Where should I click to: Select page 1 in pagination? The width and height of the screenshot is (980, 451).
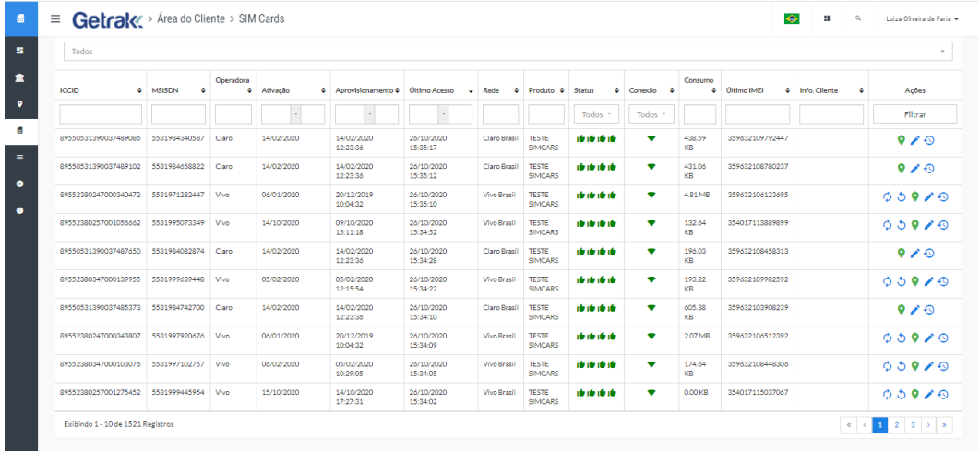coord(880,425)
